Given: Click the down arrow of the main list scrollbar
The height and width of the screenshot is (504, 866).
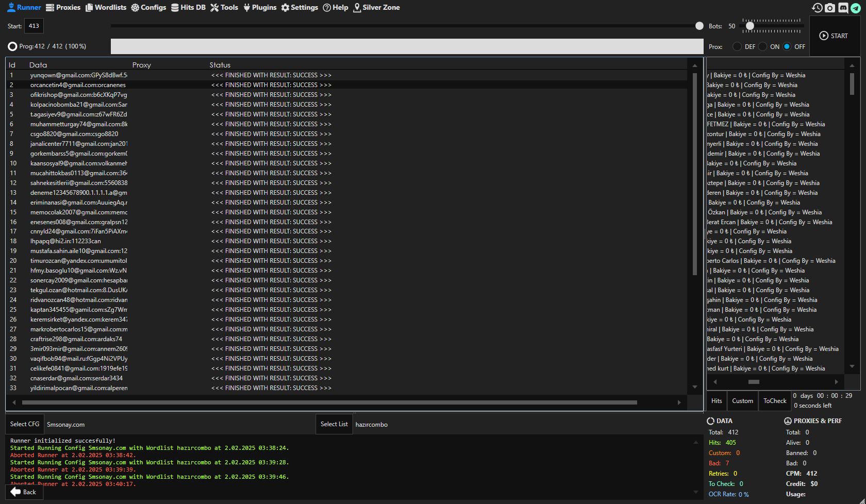Looking at the screenshot, I should click(x=695, y=387).
